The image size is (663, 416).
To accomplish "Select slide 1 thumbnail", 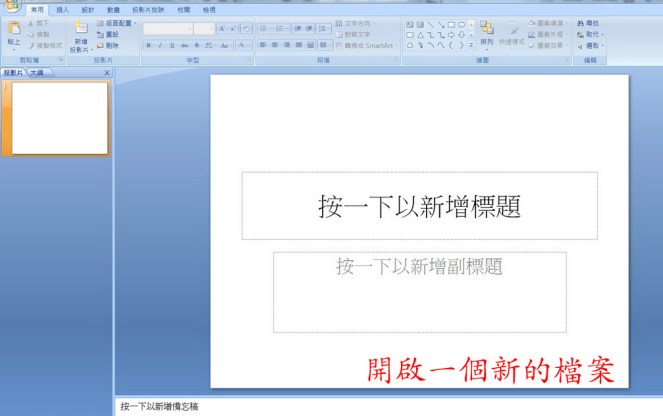I will (x=60, y=118).
